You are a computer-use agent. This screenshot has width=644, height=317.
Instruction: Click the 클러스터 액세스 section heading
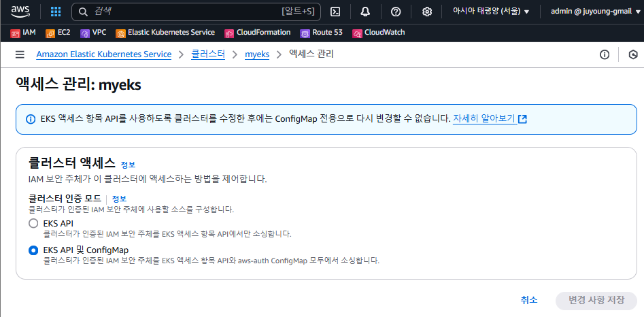[72, 163]
